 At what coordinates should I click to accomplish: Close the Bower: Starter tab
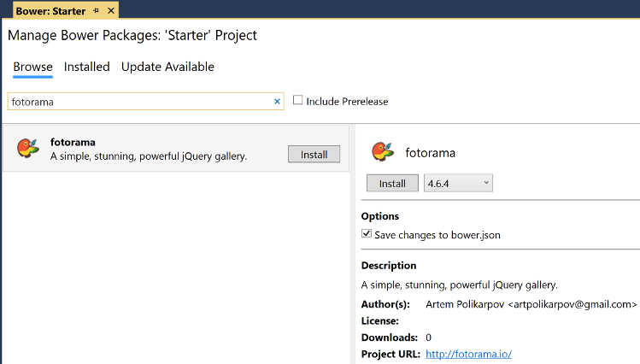(x=109, y=10)
